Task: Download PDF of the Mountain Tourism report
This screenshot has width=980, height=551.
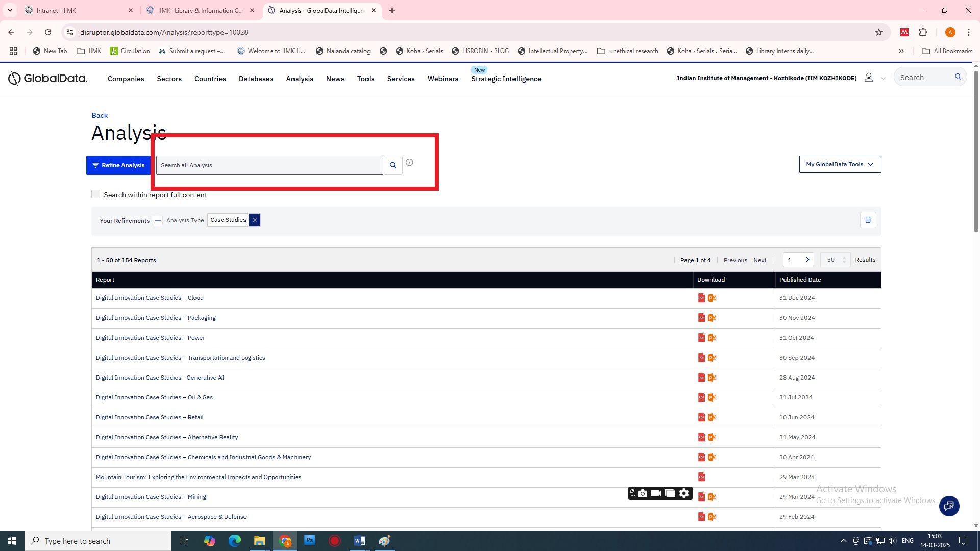Action: tap(701, 477)
